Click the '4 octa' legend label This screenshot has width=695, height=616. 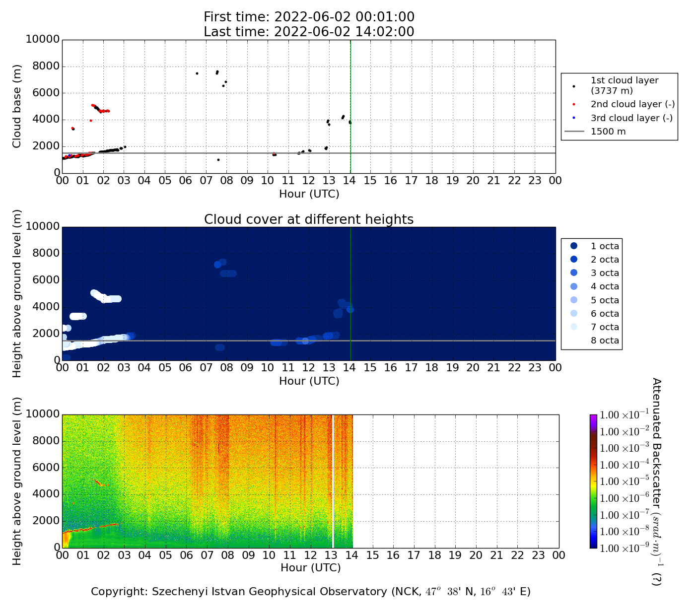pyautogui.click(x=605, y=286)
